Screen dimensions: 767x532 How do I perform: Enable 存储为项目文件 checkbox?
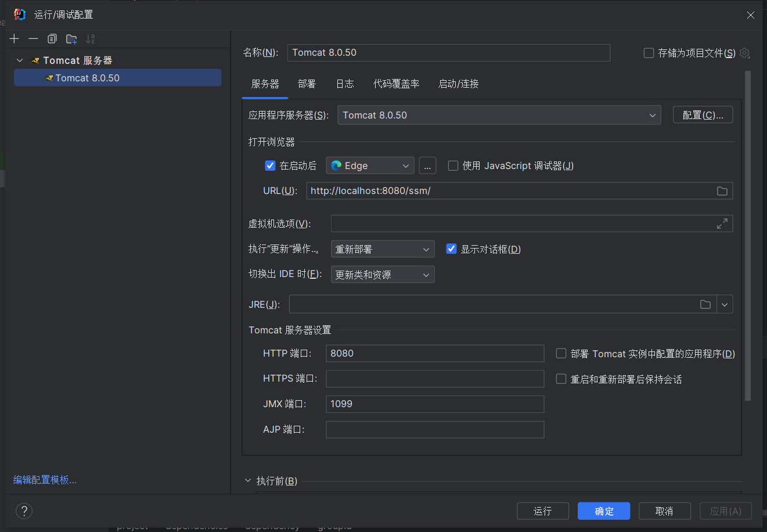(649, 53)
